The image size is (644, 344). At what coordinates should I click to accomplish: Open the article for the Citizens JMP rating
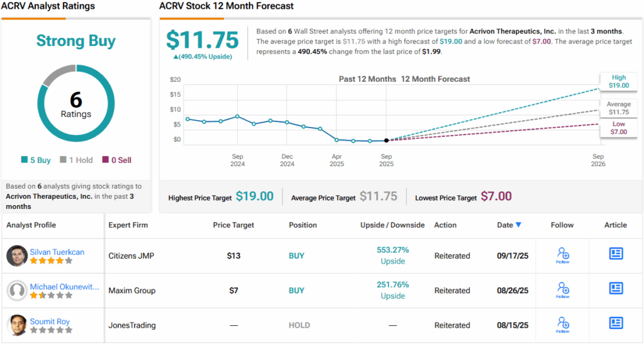tap(616, 253)
